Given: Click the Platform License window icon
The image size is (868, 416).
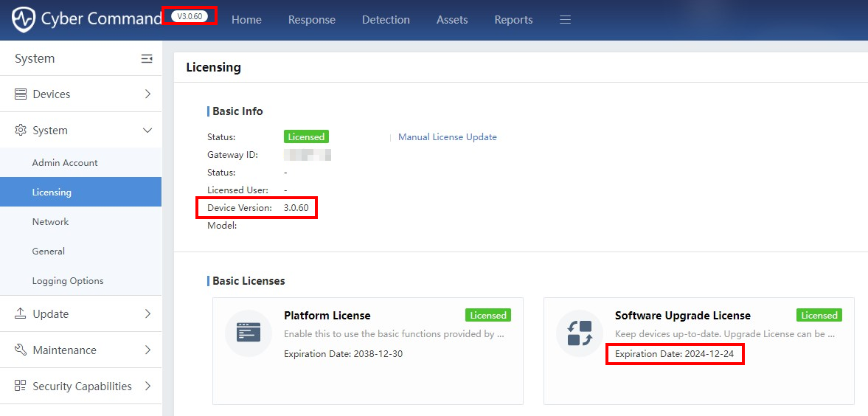Looking at the screenshot, I should [x=248, y=333].
